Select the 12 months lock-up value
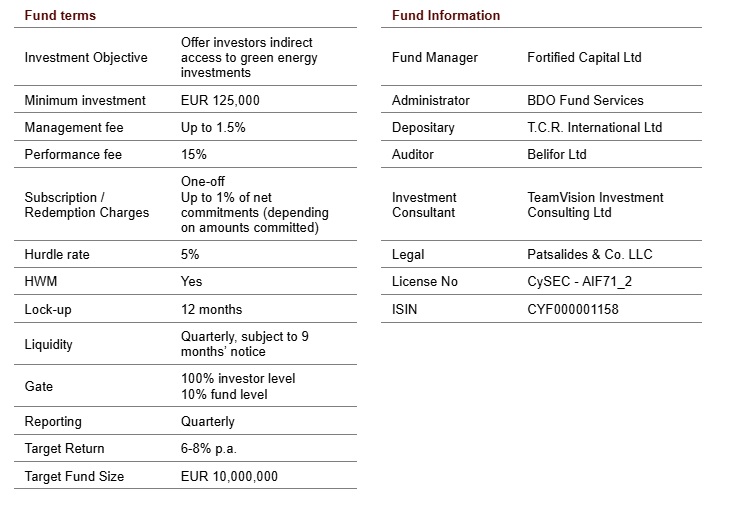Image resolution: width=755 pixels, height=507 pixels. pos(211,309)
